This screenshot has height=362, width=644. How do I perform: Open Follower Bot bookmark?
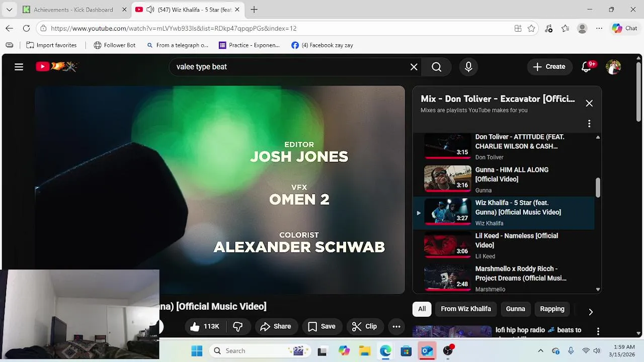[x=115, y=45]
